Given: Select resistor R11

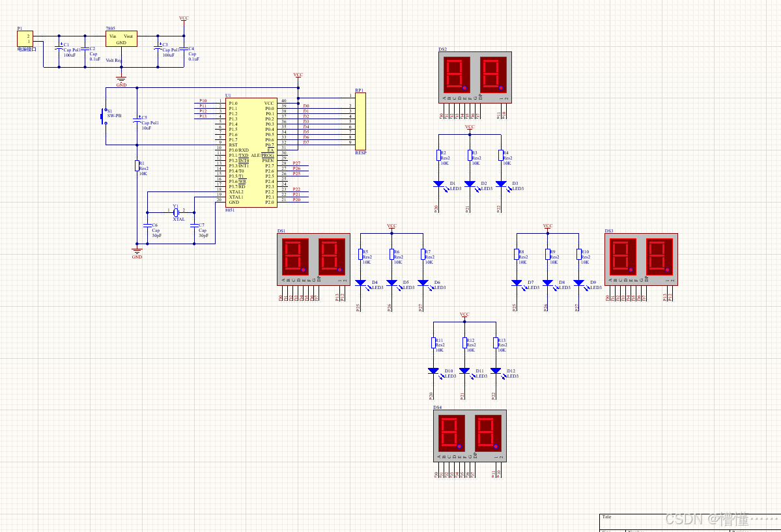Looking at the screenshot, I should pyautogui.click(x=433, y=343).
